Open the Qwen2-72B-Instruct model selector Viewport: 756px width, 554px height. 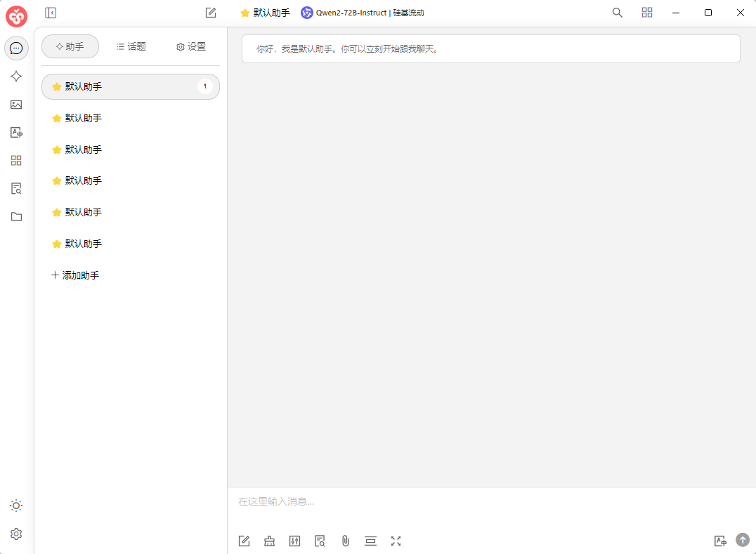click(x=363, y=13)
